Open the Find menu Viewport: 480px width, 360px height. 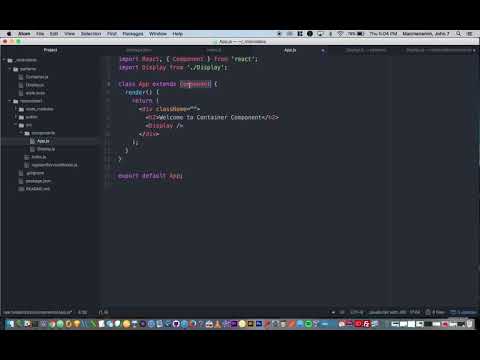coord(112,34)
